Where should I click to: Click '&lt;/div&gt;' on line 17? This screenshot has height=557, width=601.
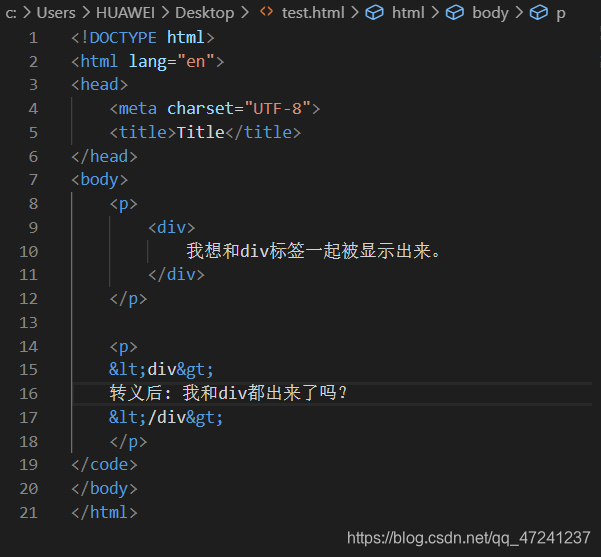tap(166, 417)
